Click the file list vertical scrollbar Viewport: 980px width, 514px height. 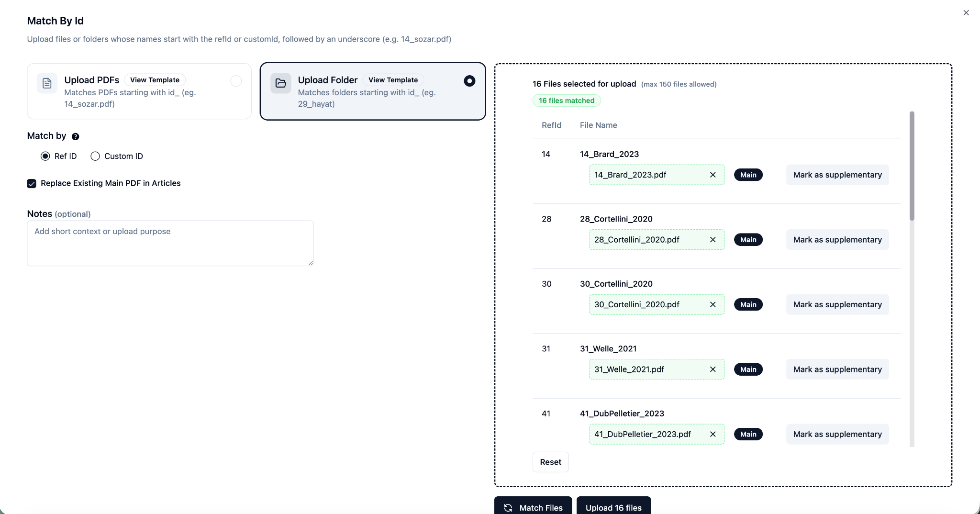pyautogui.click(x=912, y=166)
